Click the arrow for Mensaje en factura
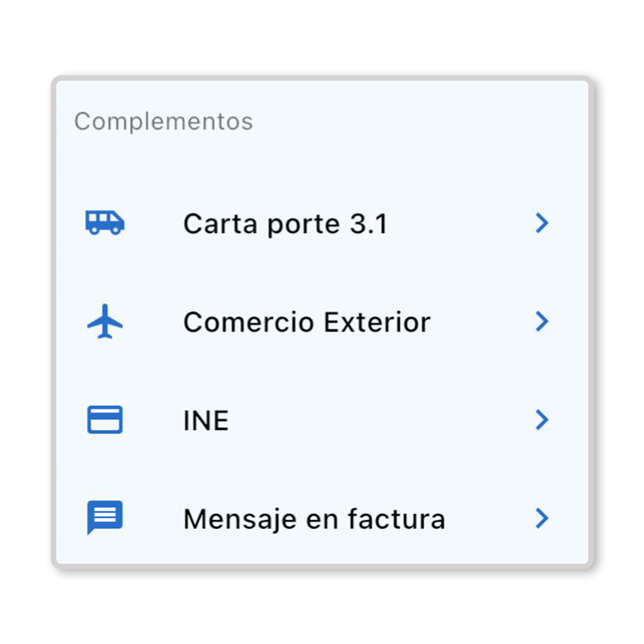This screenshot has height=644, width=644. tap(541, 518)
